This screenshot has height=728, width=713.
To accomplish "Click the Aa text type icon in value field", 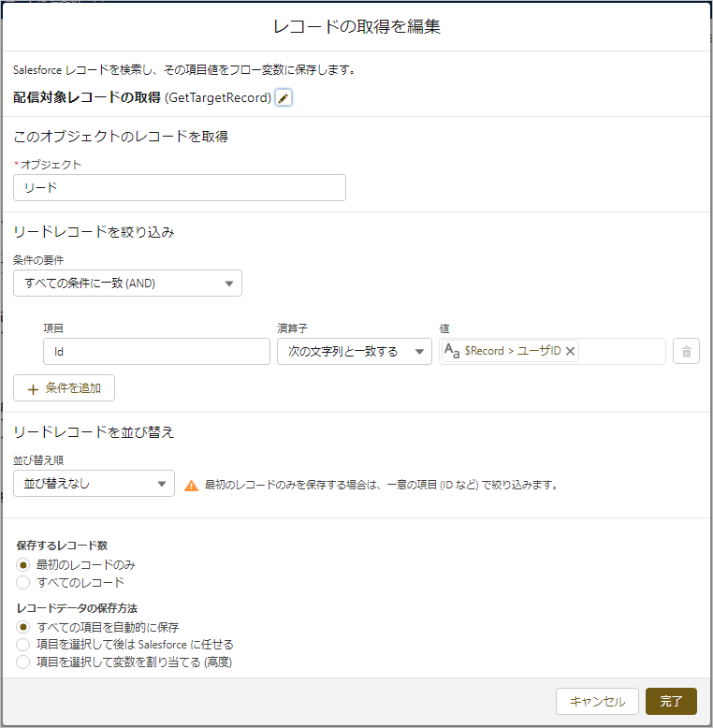I will click(452, 351).
